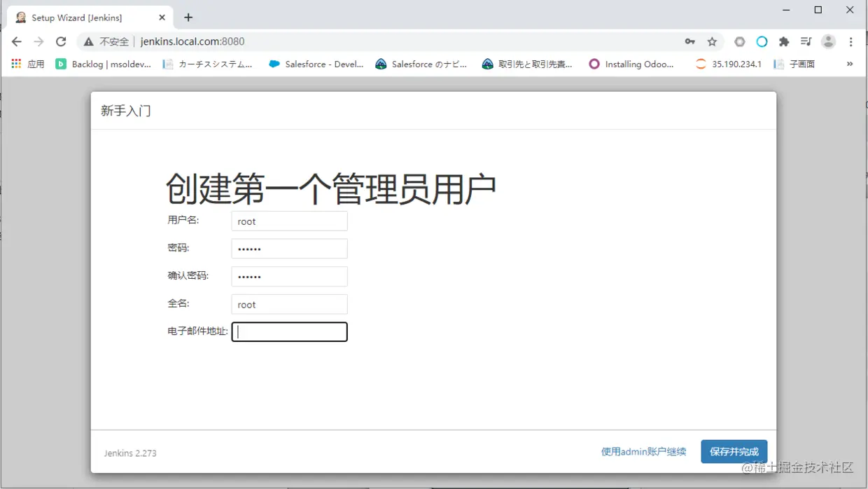Bookmark this page with the star
Image resolution: width=868 pixels, height=489 pixels.
coord(712,42)
